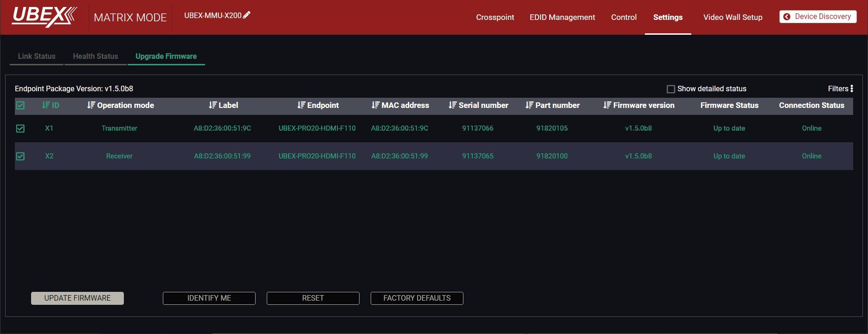Select the Settings menu
Viewport: 868px width, 334px height.
(668, 17)
